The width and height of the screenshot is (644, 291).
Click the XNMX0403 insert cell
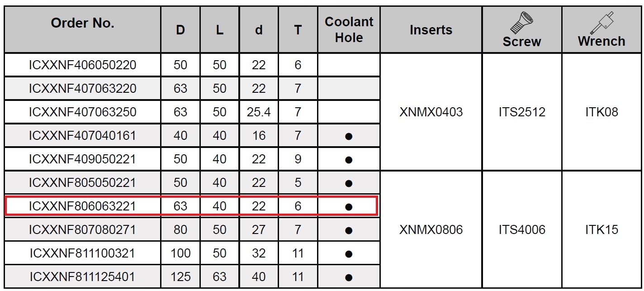431,112
